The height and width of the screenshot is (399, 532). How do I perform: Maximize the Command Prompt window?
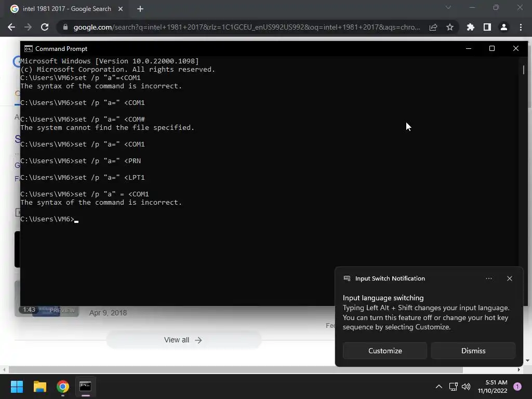coord(492,48)
